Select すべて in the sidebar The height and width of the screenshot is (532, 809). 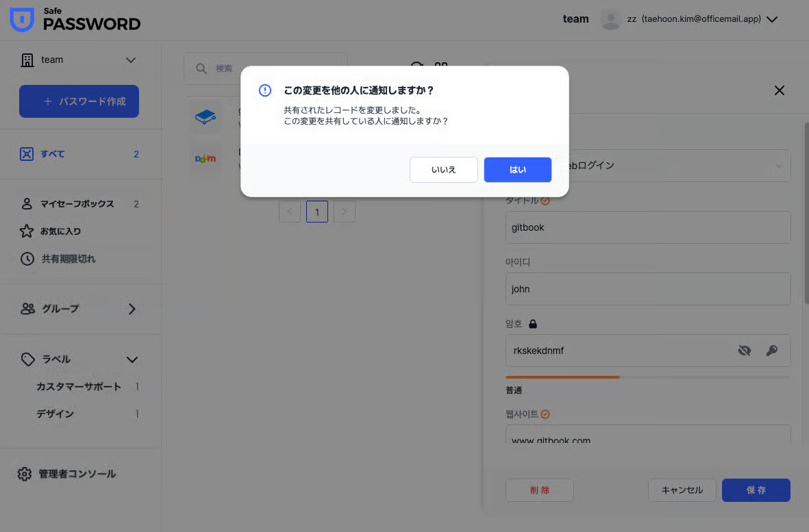click(x=53, y=154)
